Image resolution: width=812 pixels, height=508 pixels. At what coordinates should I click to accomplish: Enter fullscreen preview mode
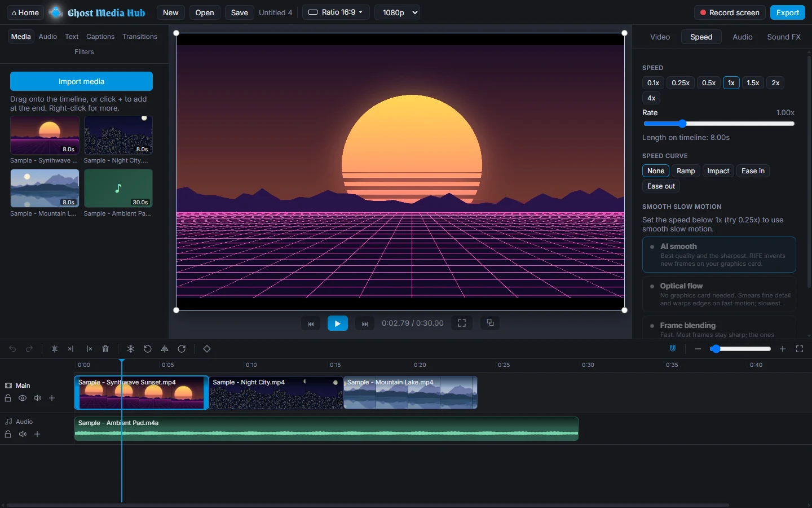[462, 323]
